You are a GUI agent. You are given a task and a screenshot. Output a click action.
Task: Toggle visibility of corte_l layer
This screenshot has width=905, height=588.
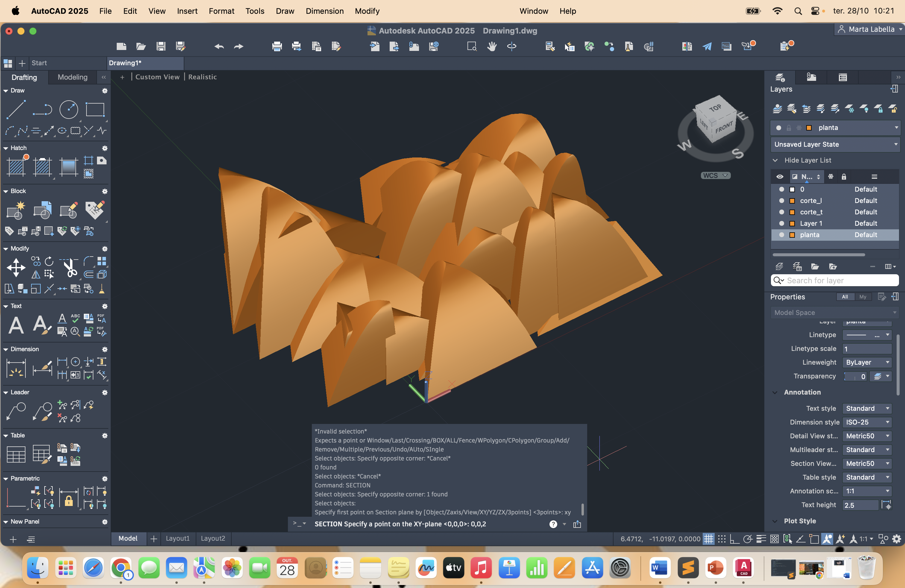tap(781, 200)
